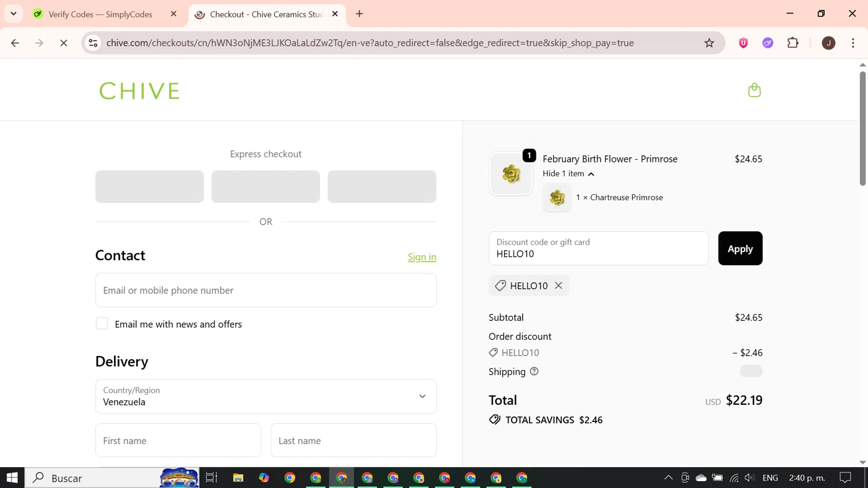Open Task View on the taskbar
Image resolution: width=868 pixels, height=488 pixels.
tap(211, 478)
